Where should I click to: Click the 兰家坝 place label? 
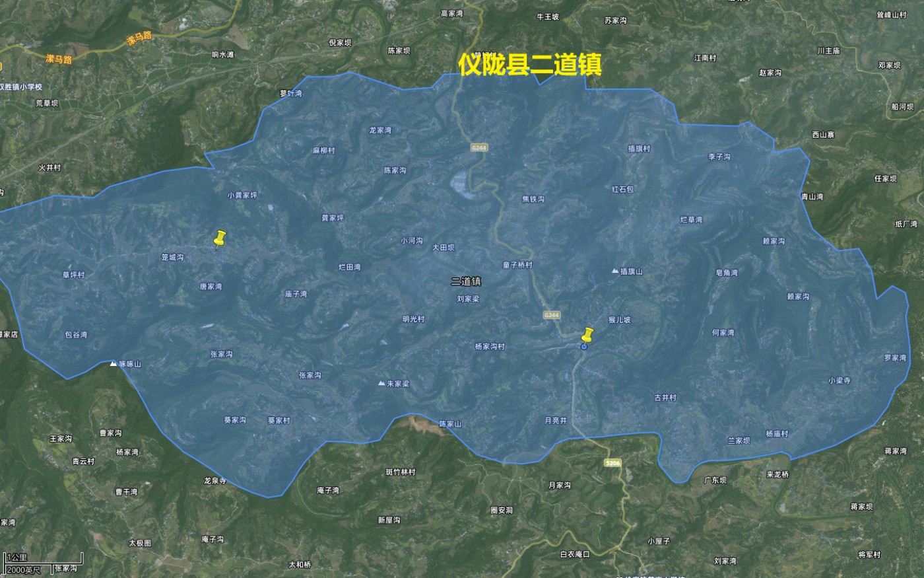[x=739, y=440]
